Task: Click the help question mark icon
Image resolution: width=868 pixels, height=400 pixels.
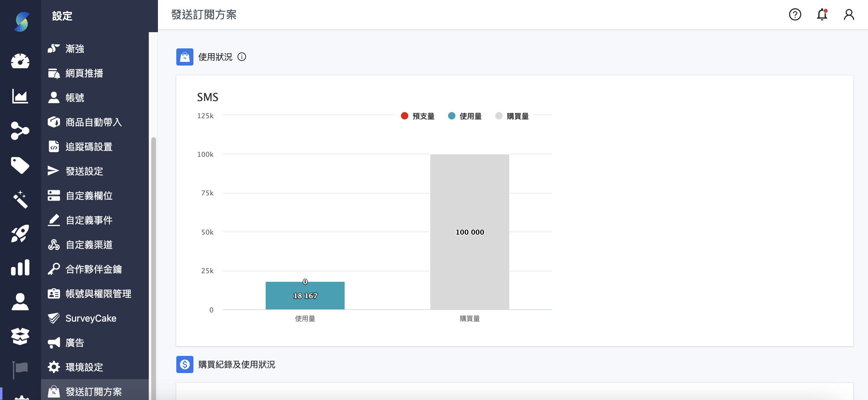Action: click(x=795, y=15)
